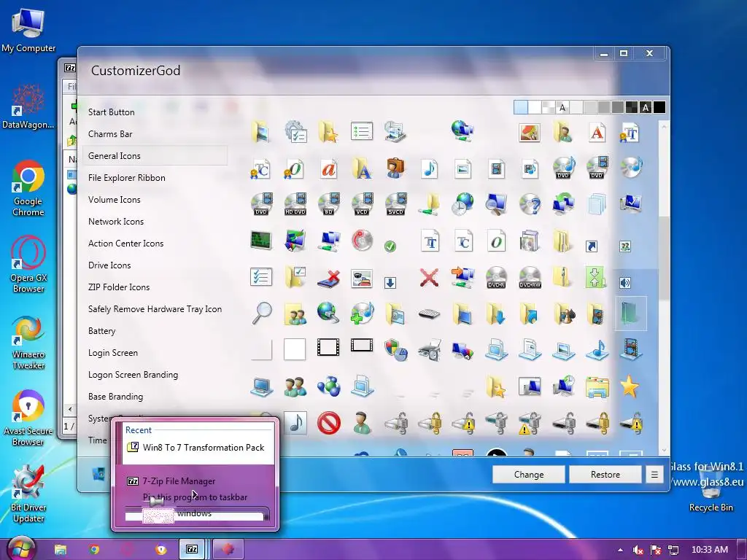Click the taskbar clock showing 10:33 AM
Image resolution: width=747 pixels, height=560 pixels.
[709, 550]
